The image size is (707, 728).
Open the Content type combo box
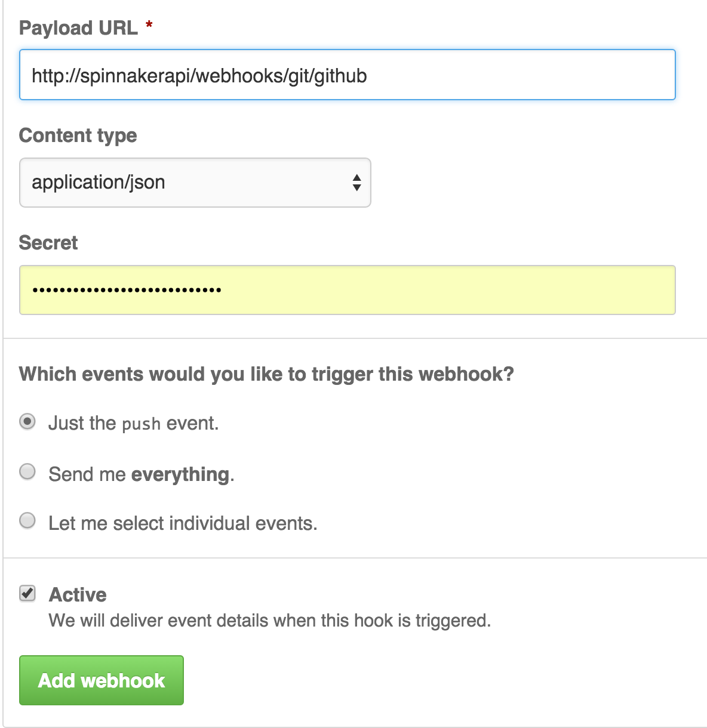click(x=195, y=183)
